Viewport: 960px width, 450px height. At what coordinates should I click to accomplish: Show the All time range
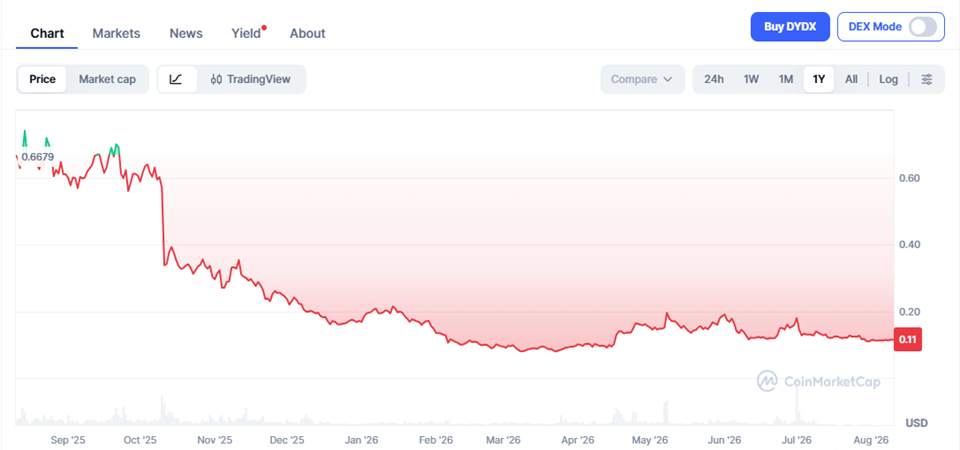pyautogui.click(x=851, y=79)
